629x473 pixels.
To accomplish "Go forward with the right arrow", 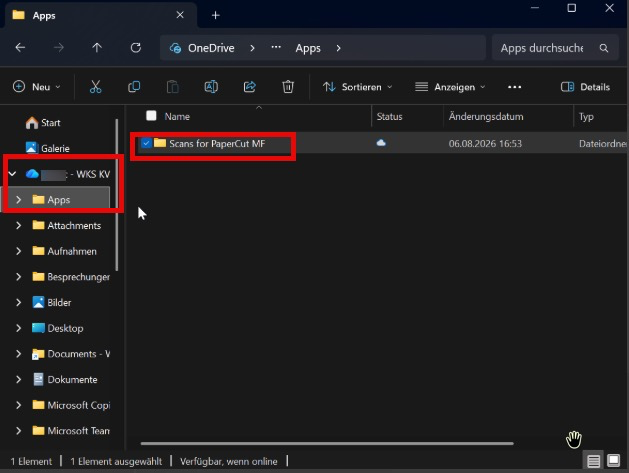I will point(59,48).
